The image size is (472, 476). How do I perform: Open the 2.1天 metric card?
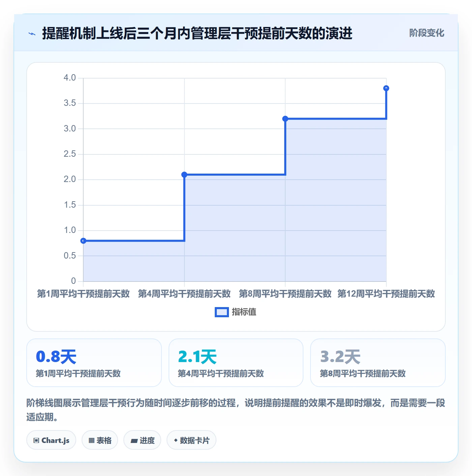click(236, 363)
